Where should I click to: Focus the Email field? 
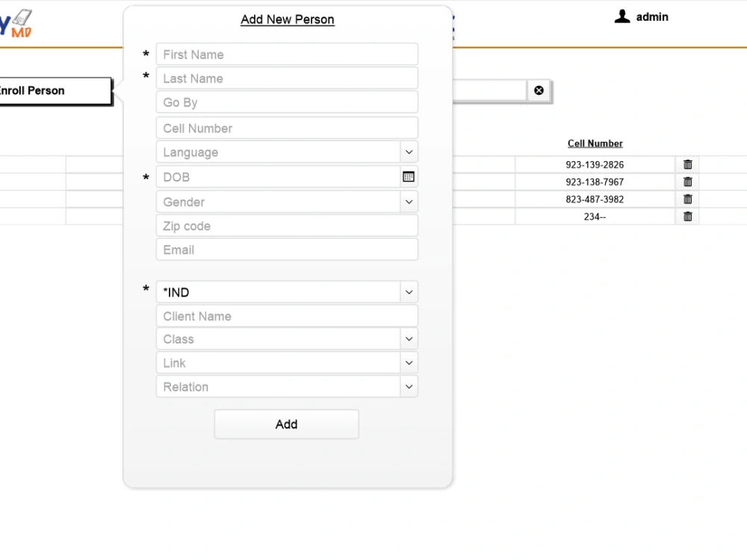pyautogui.click(x=287, y=249)
